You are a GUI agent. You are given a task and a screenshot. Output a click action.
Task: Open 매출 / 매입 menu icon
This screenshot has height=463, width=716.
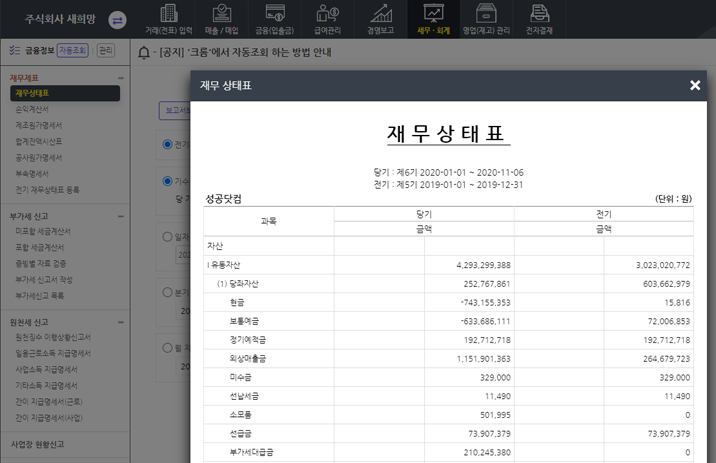(222, 14)
